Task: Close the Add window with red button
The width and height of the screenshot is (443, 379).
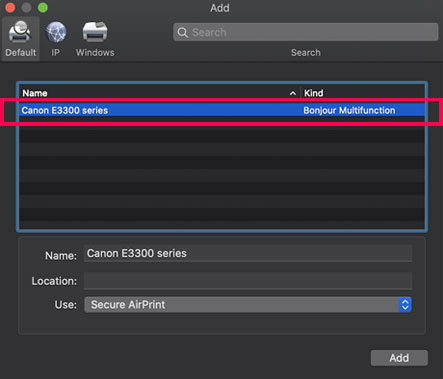Action: click(x=10, y=7)
